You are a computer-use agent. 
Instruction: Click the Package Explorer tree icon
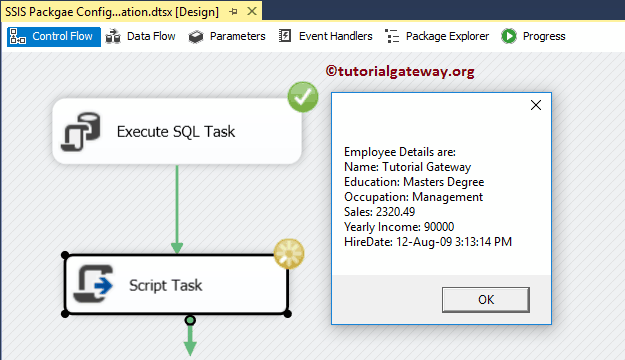pos(392,36)
